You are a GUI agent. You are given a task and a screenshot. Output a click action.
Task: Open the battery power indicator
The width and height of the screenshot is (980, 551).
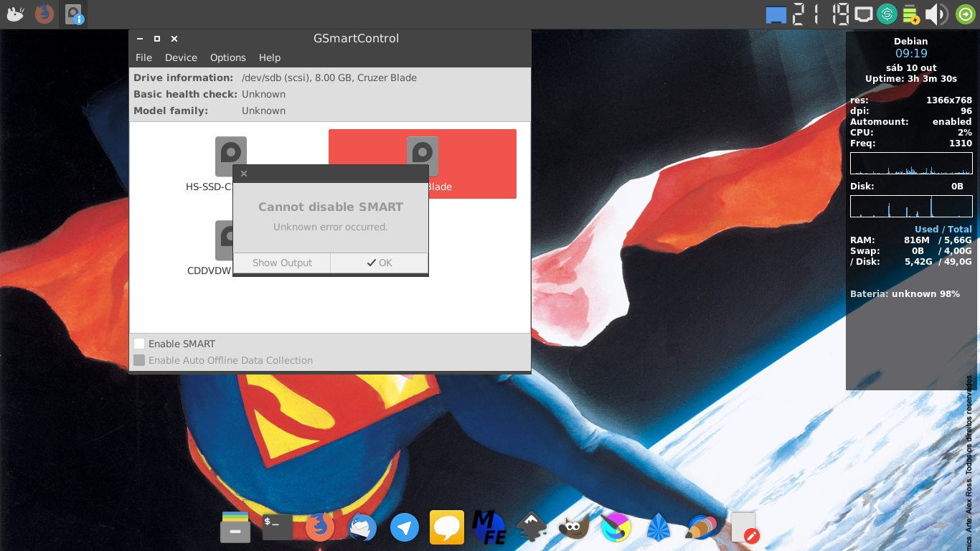[911, 14]
